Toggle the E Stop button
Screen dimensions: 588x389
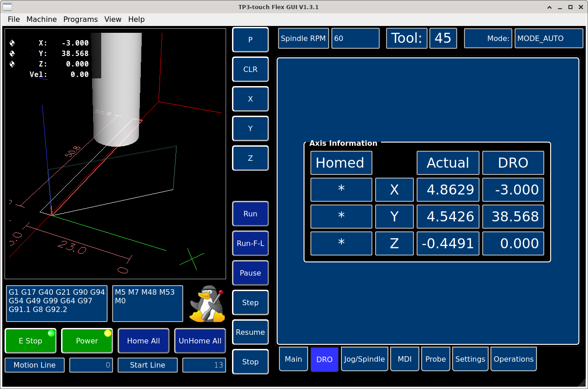[x=31, y=341]
